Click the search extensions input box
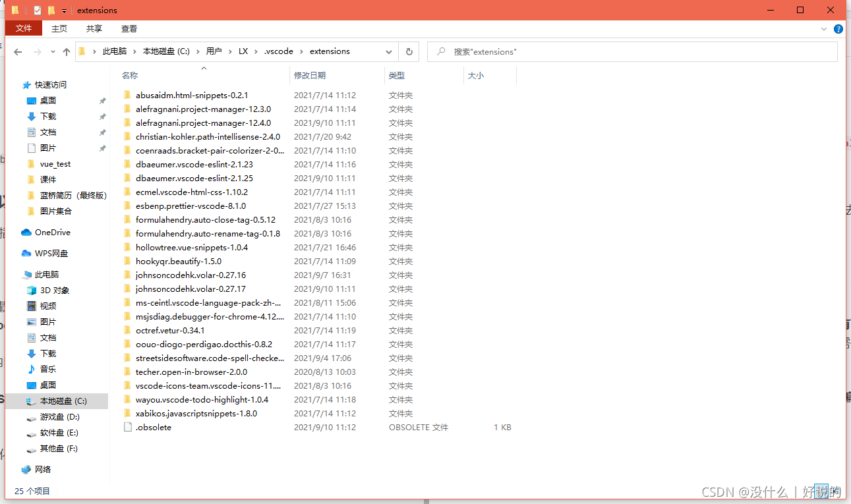 click(x=633, y=51)
